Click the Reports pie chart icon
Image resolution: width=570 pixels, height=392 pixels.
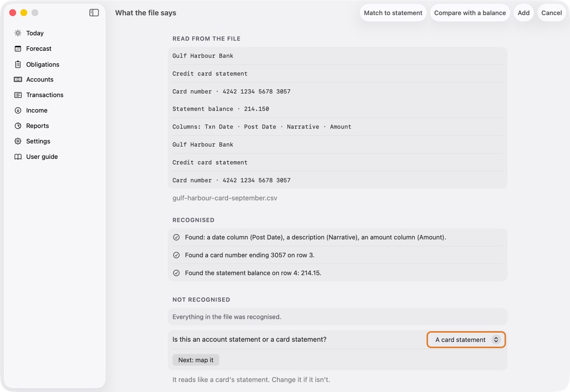pos(18,126)
